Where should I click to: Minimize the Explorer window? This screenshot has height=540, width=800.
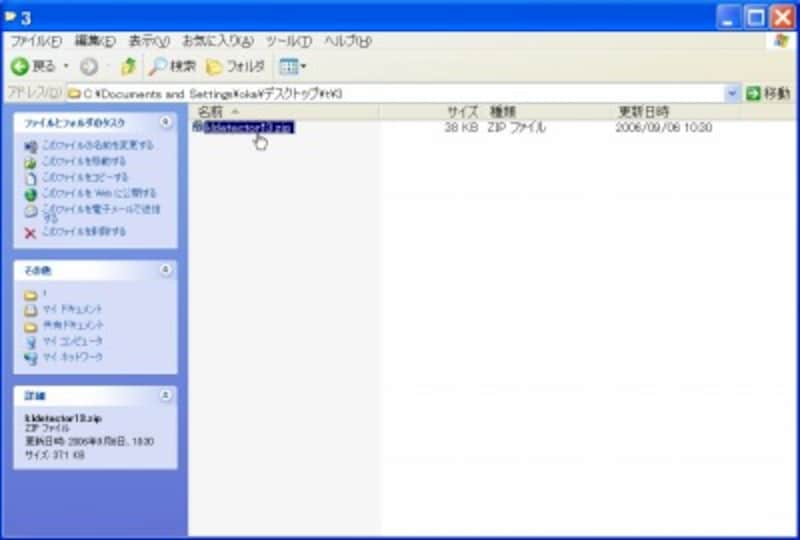728,18
